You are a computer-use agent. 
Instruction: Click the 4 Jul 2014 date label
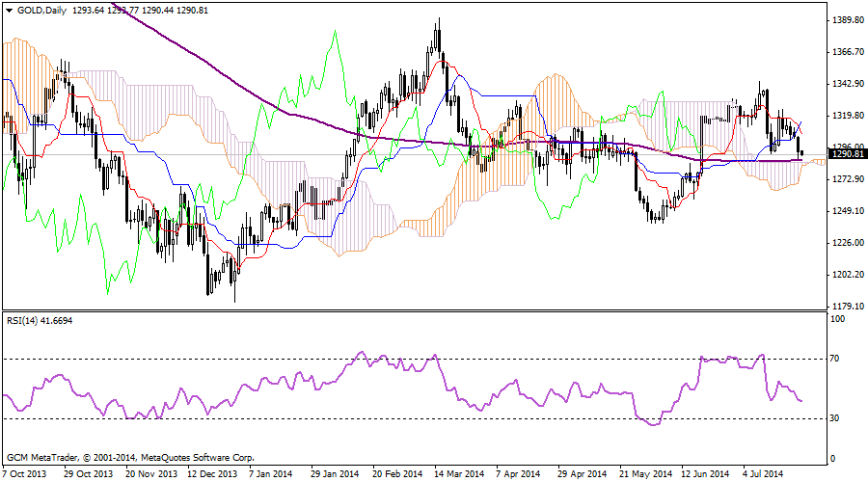click(x=764, y=474)
